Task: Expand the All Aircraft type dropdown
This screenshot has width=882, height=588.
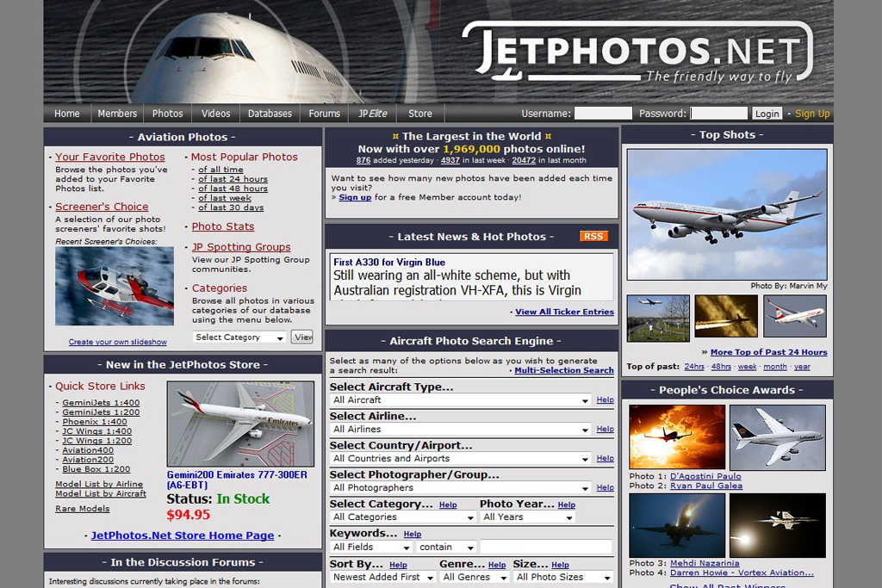Action: point(461,400)
